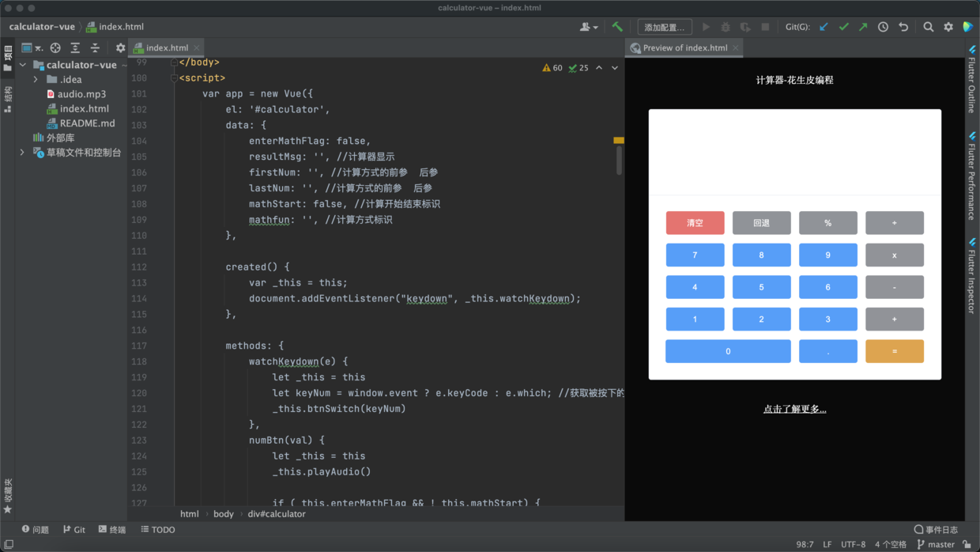Toggle tool window bars icon at bottom left
Image resolution: width=980 pixels, height=552 pixels.
9,544
